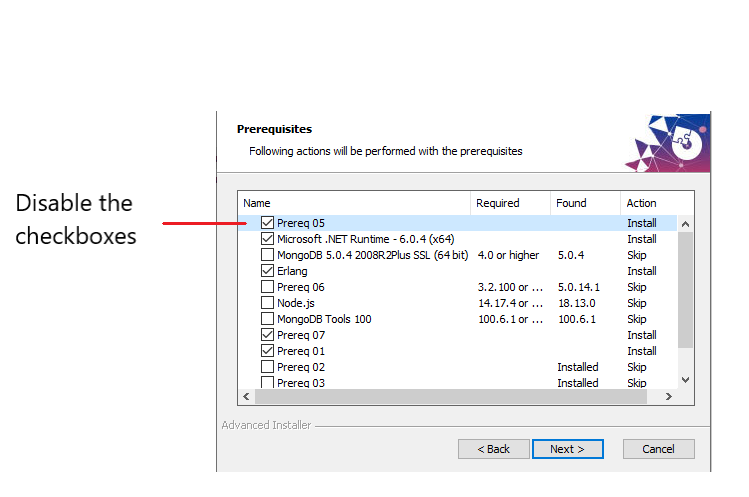The image size is (749, 497).
Task: Check the Prereq 06 checkbox
Action: [x=267, y=287]
